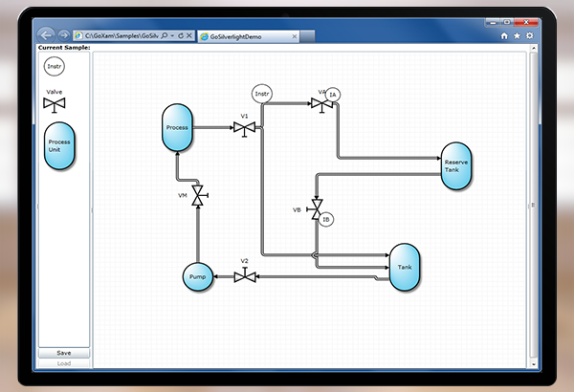Click the VB valve symbol
Image resolution: width=574 pixels, height=392 pixels.
click(317, 208)
